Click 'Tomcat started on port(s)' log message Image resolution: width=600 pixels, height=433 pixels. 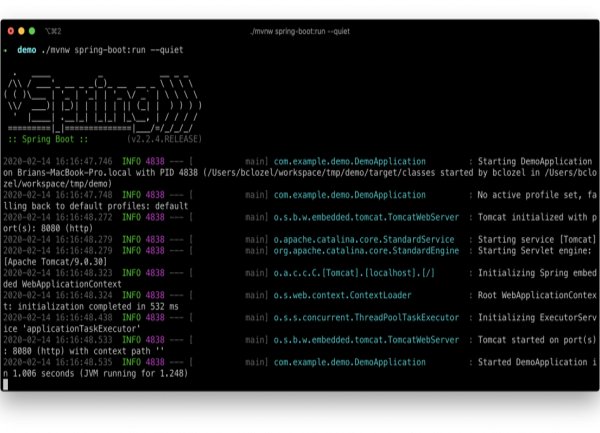[537, 340]
